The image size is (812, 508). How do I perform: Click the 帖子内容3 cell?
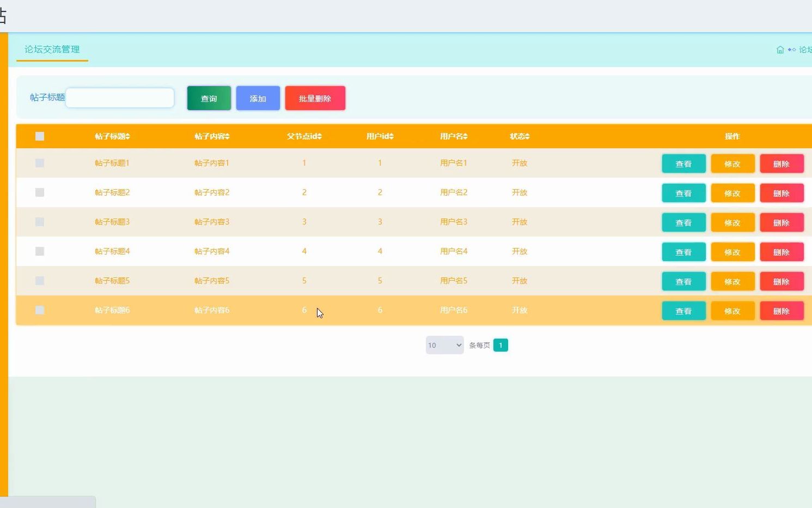(x=212, y=222)
